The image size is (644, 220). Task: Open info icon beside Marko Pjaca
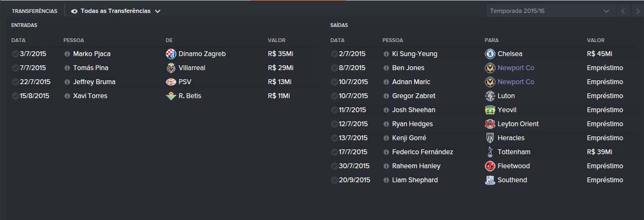(x=67, y=54)
